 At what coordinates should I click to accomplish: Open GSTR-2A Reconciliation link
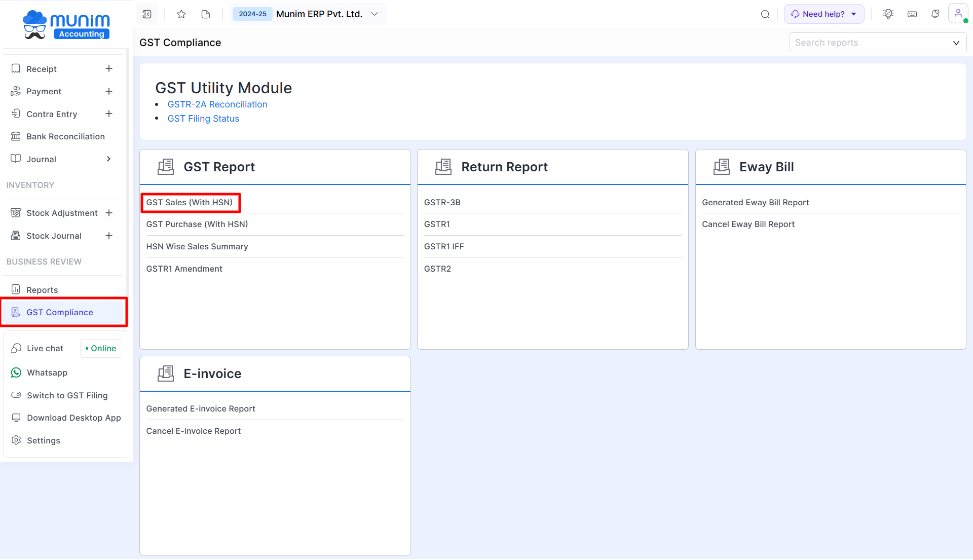pyautogui.click(x=217, y=104)
